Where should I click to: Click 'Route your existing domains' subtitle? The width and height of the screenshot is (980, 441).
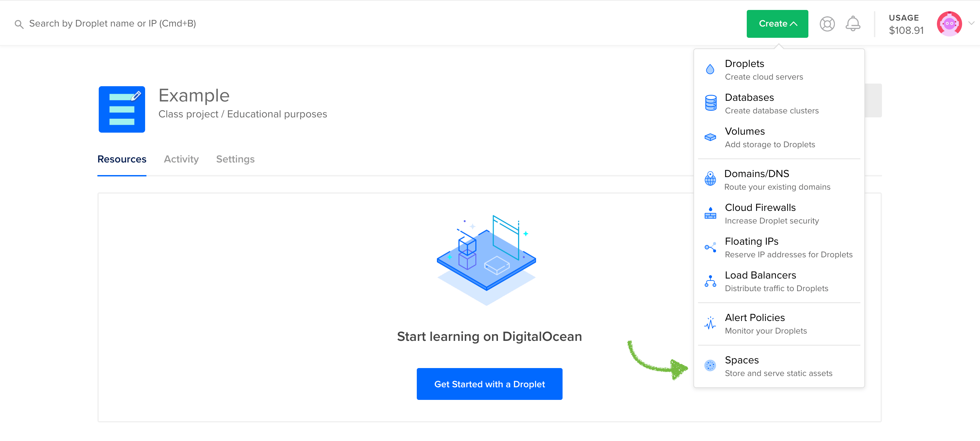click(x=777, y=187)
